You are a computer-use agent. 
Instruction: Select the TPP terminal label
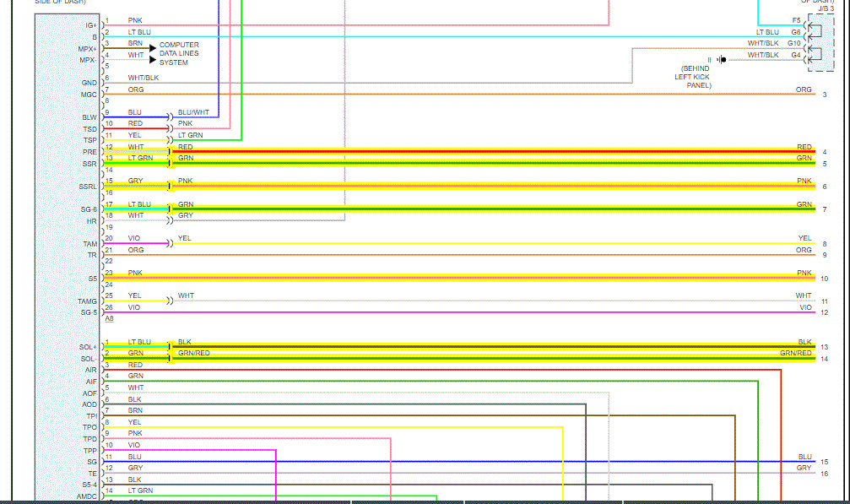click(x=90, y=451)
